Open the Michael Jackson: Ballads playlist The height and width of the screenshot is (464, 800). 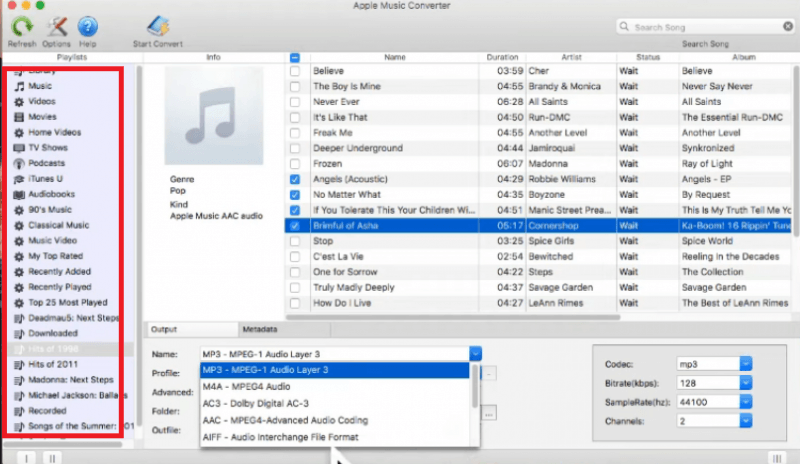tap(77, 395)
